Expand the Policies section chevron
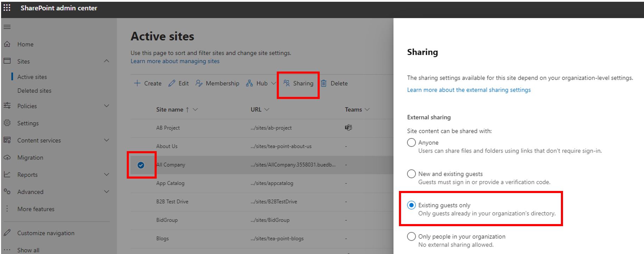Image resolution: width=644 pixels, height=254 pixels. 107,106
